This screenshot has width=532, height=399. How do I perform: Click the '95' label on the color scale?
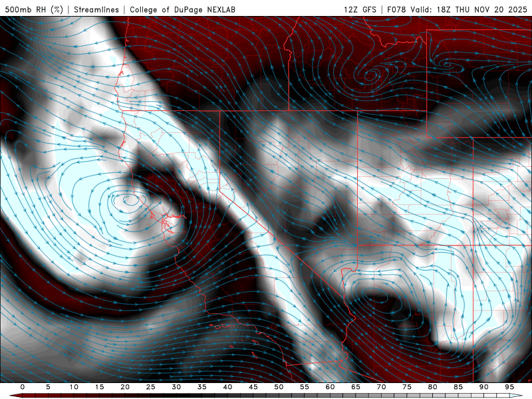click(509, 387)
